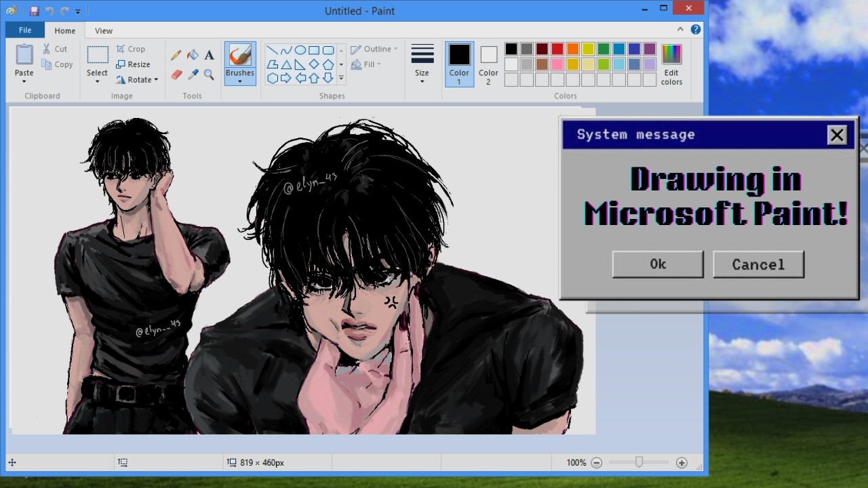
Task: Click the 100% zoom level text
Action: 576,463
